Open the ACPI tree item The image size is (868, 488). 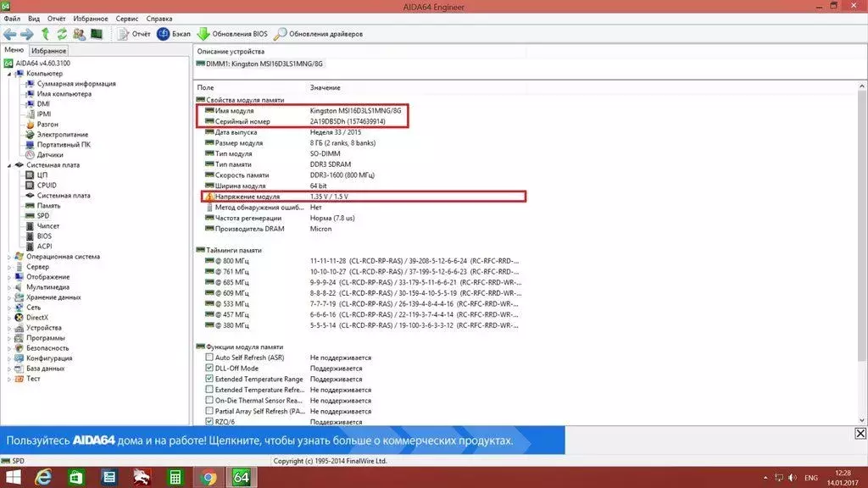[44, 247]
